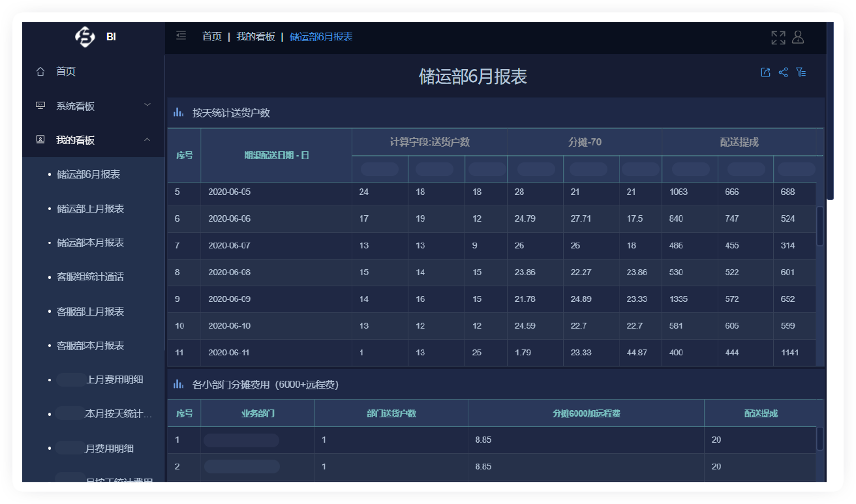Viewport: 856px width, 504px height.
Task: Click 首页 in the breadcrumb
Action: (x=212, y=37)
